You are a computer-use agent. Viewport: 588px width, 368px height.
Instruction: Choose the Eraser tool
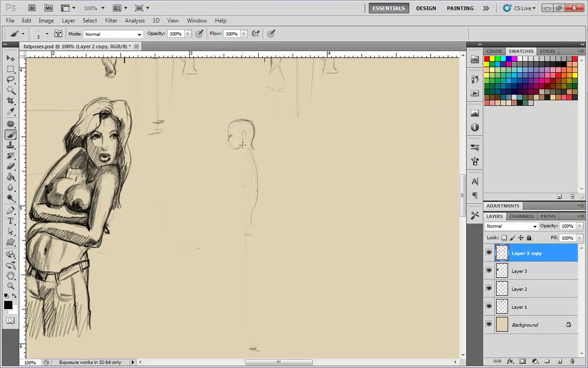tap(11, 167)
